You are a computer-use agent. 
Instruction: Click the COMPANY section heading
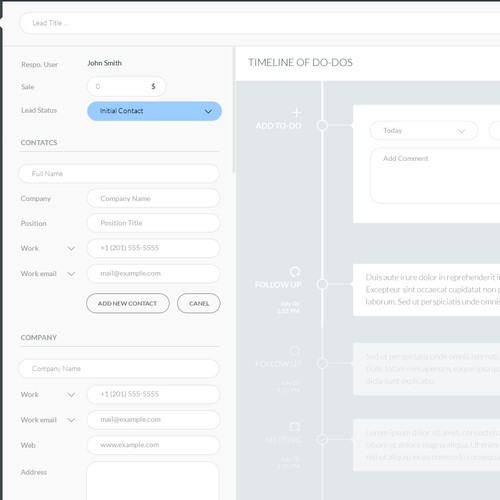39,338
